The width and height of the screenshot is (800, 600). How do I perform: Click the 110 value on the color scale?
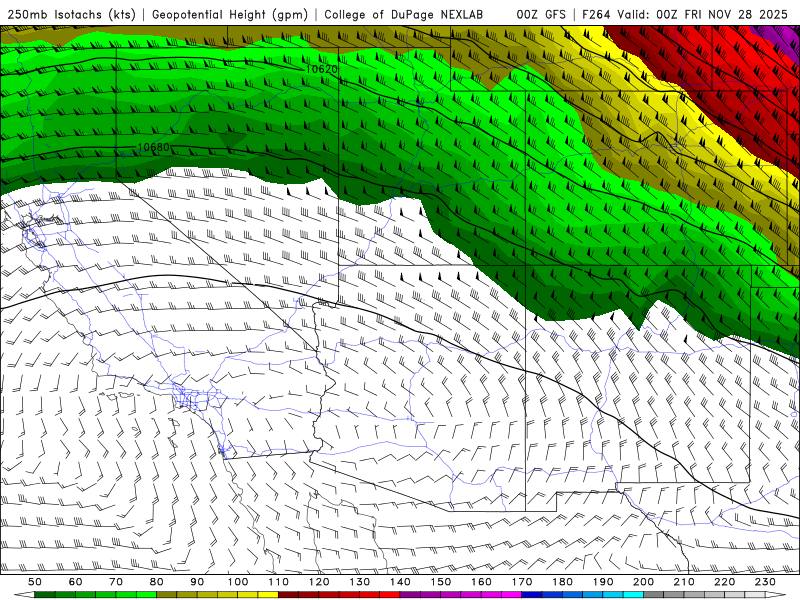[x=279, y=582]
